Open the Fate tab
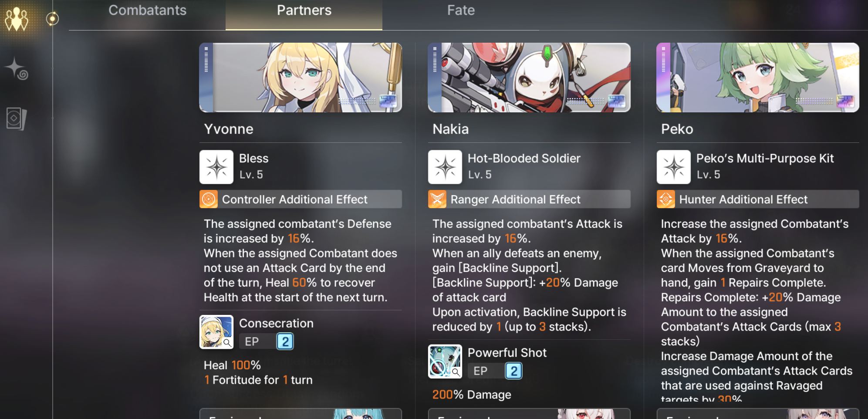 coord(461,10)
